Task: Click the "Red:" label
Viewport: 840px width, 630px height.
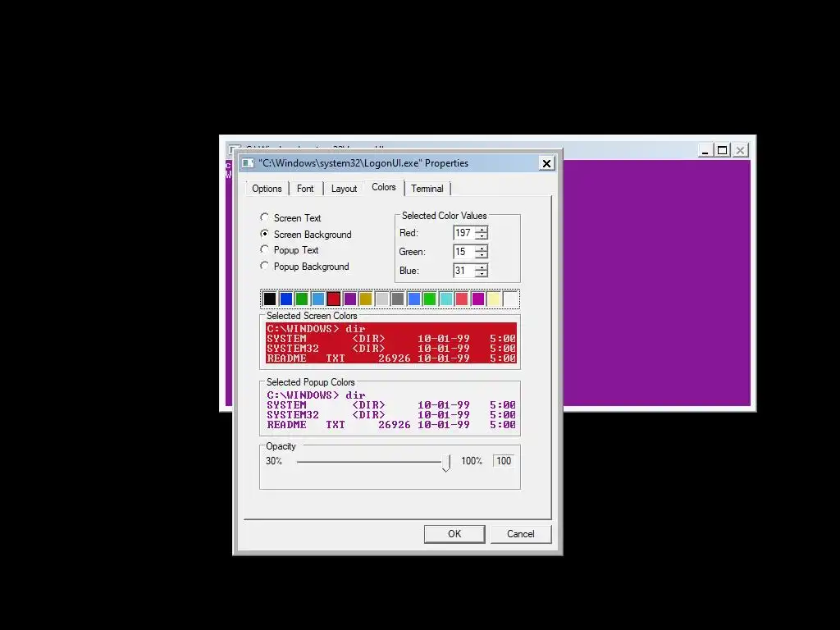Action: [409, 233]
